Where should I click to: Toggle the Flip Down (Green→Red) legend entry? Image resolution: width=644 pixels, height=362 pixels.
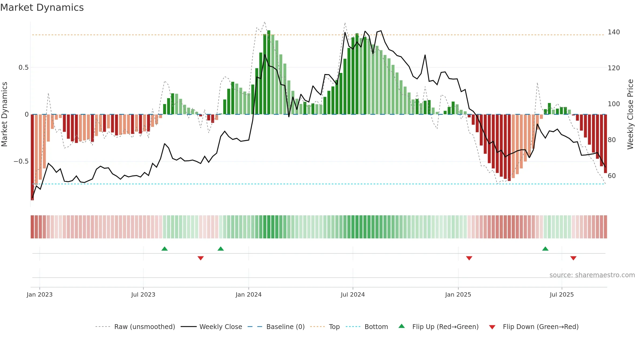tap(534, 327)
